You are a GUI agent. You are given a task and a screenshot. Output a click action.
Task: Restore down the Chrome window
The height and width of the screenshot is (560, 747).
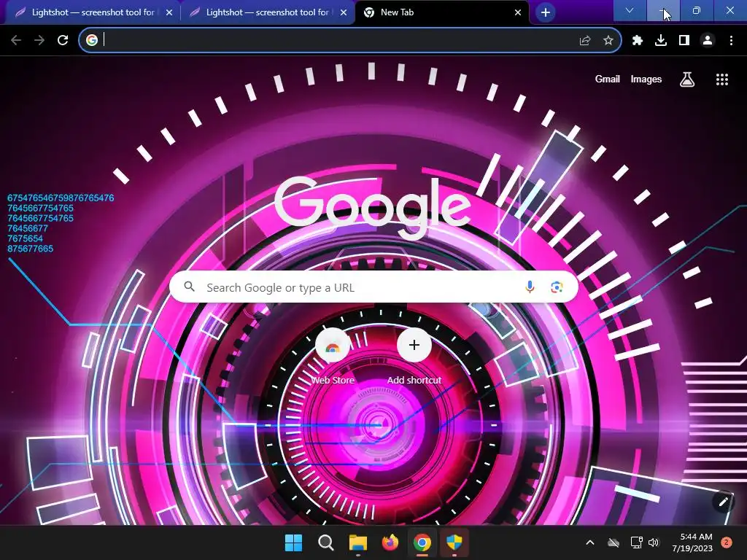[x=697, y=10]
